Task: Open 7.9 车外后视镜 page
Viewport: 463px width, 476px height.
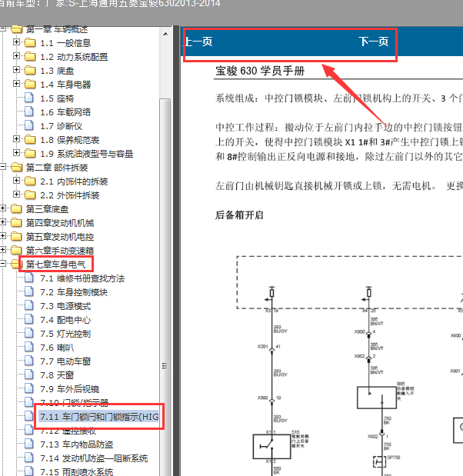Action: click(70, 389)
